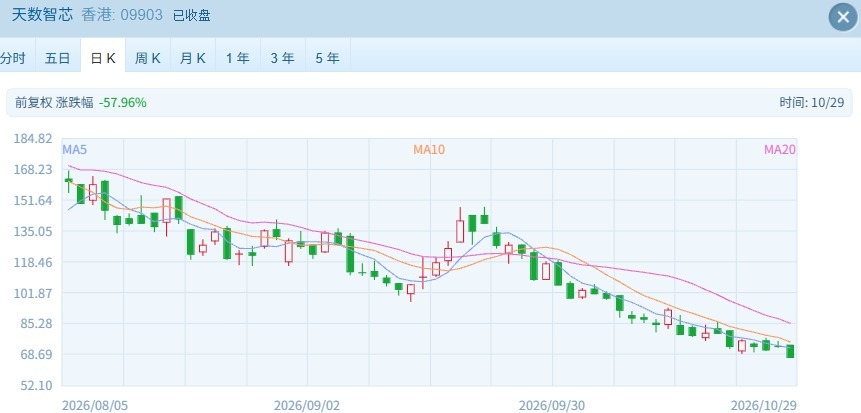Click the 151.64 price axis label
This screenshot has width=861, height=413.
[33, 200]
